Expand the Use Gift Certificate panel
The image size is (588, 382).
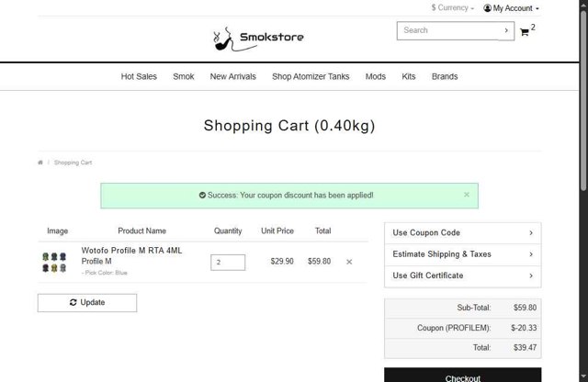click(x=462, y=275)
